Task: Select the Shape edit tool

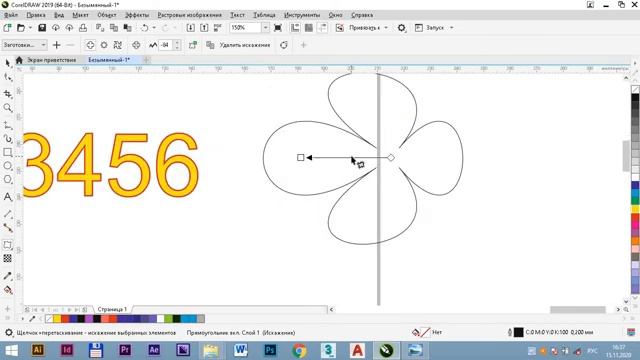Action: [7, 78]
